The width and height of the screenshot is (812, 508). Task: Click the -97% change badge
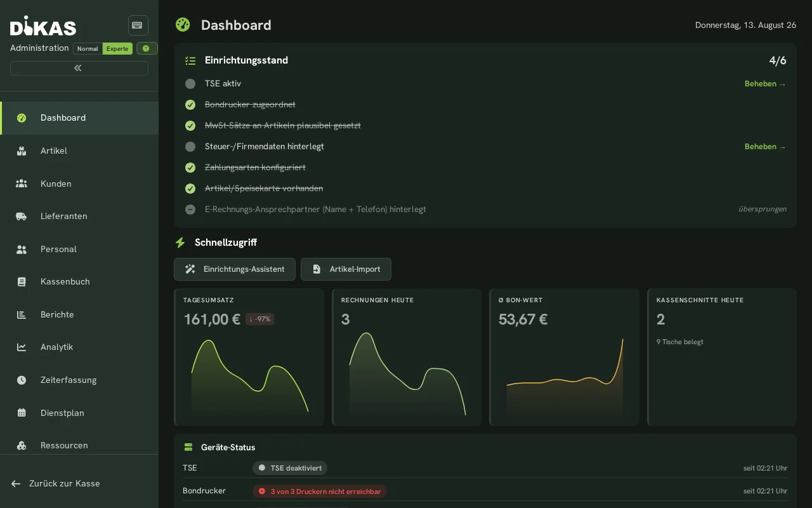click(259, 319)
